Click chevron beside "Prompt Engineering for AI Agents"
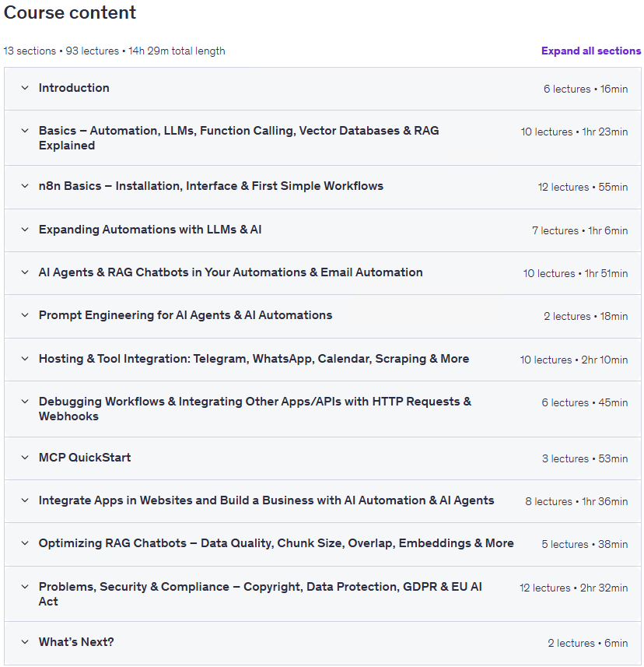 tap(25, 315)
